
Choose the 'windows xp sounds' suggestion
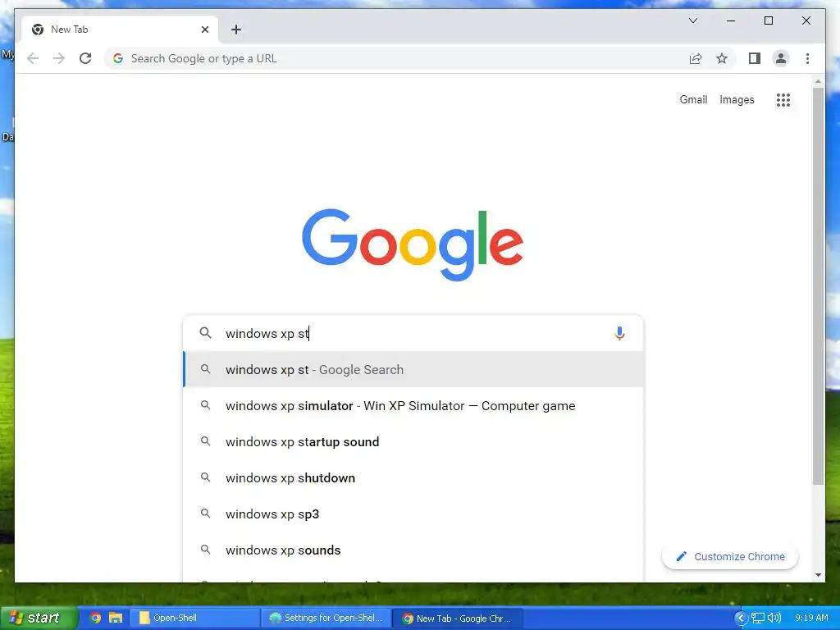413,550
